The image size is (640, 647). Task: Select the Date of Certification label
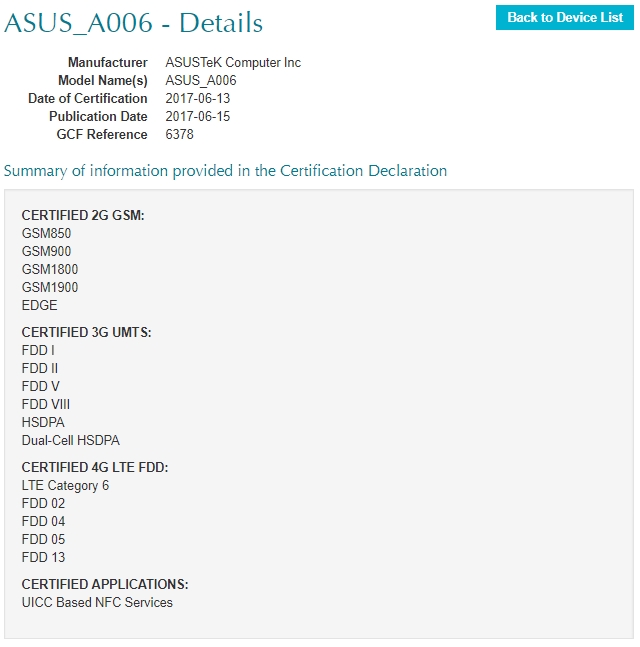coord(88,98)
